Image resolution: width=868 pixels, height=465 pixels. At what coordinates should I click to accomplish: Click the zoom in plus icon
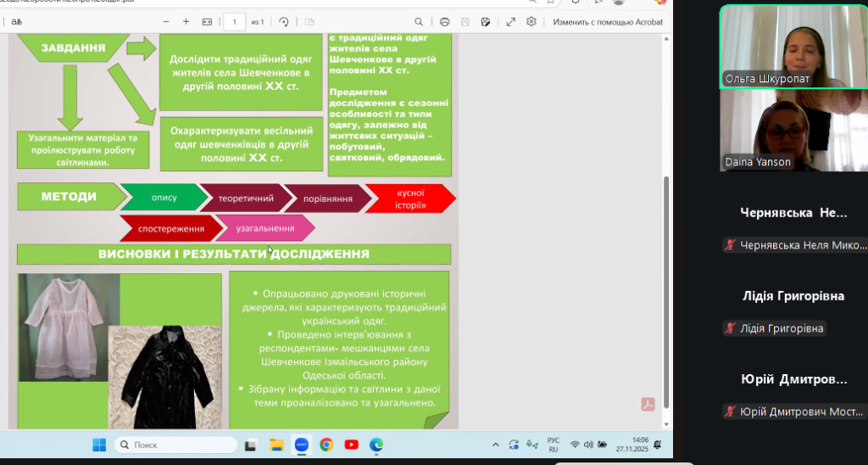coord(186,22)
